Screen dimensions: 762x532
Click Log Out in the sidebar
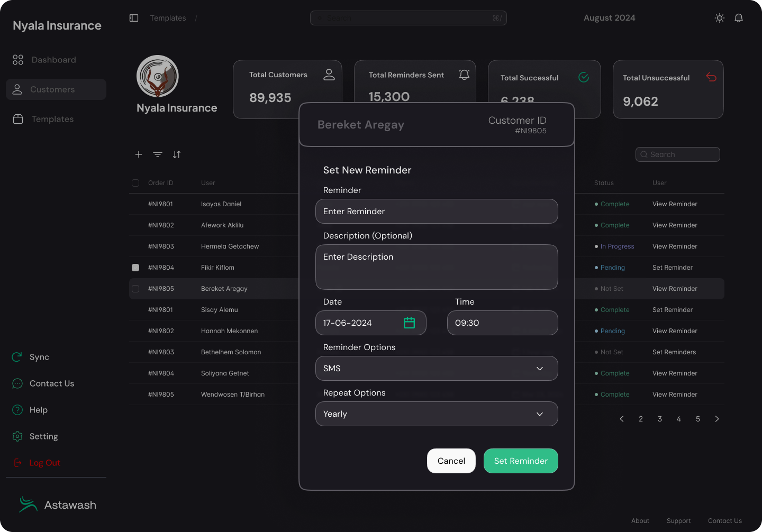point(44,463)
